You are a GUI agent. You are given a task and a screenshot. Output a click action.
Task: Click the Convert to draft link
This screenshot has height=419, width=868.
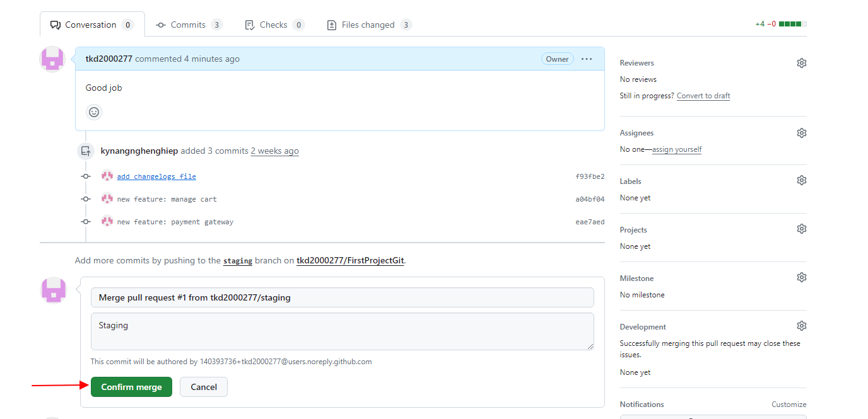(x=703, y=96)
